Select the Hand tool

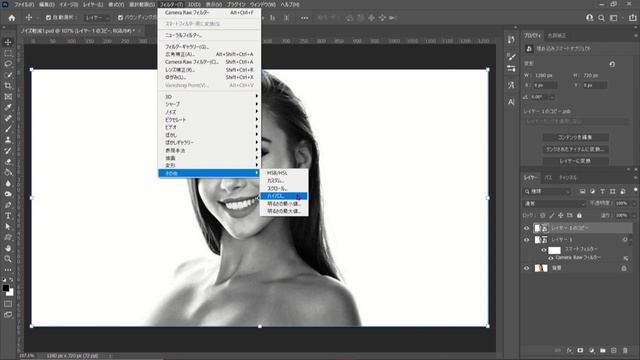pyautogui.click(x=8, y=248)
